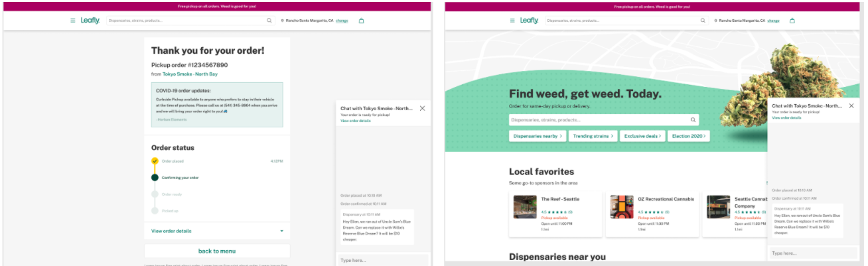Open Dispensaries nearby shortcut
Image resolution: width=868 pixels, height=266 pixels.
click(x=538, y=136)
